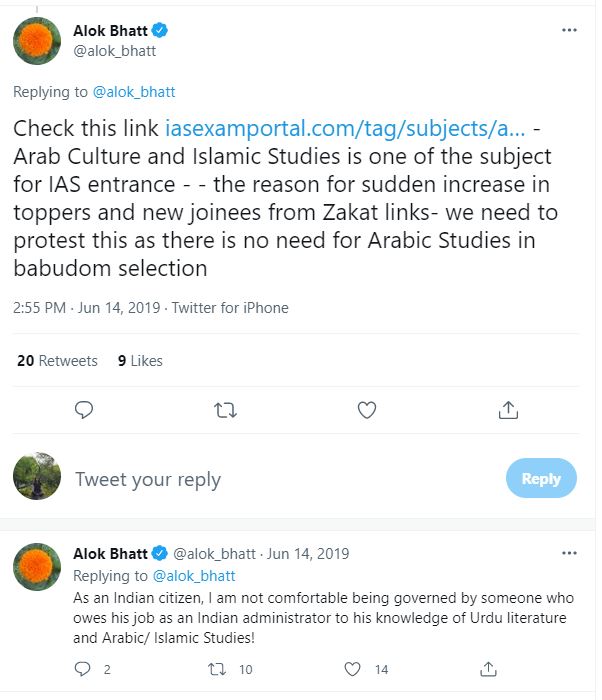The width and height of the screenshot is (602, 700).
Task: Open more options menu on main tweet
Action: (x=569, y=30)
